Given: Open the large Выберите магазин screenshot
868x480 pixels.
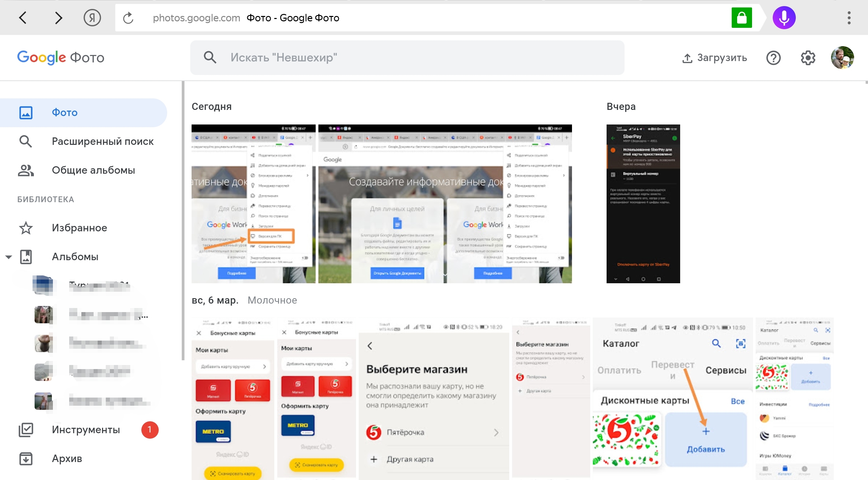Looking at the screenshot, I should coord(434,399).
